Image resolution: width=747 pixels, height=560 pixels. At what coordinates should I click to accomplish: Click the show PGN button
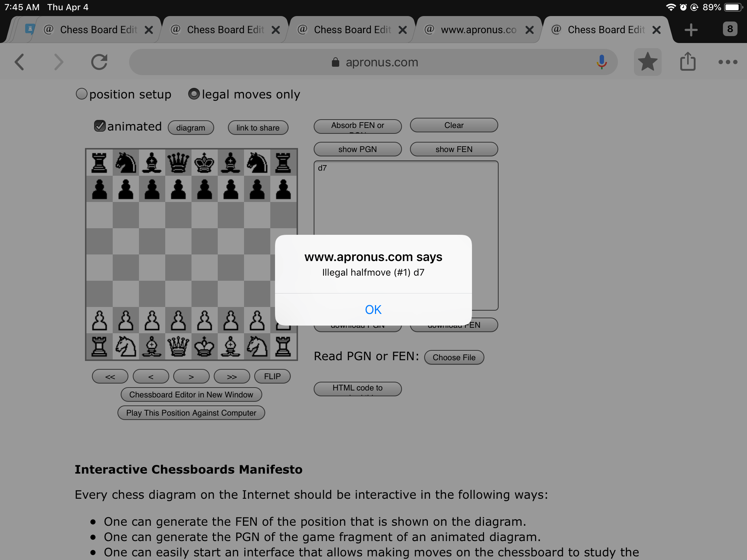[x=357, y=149]
